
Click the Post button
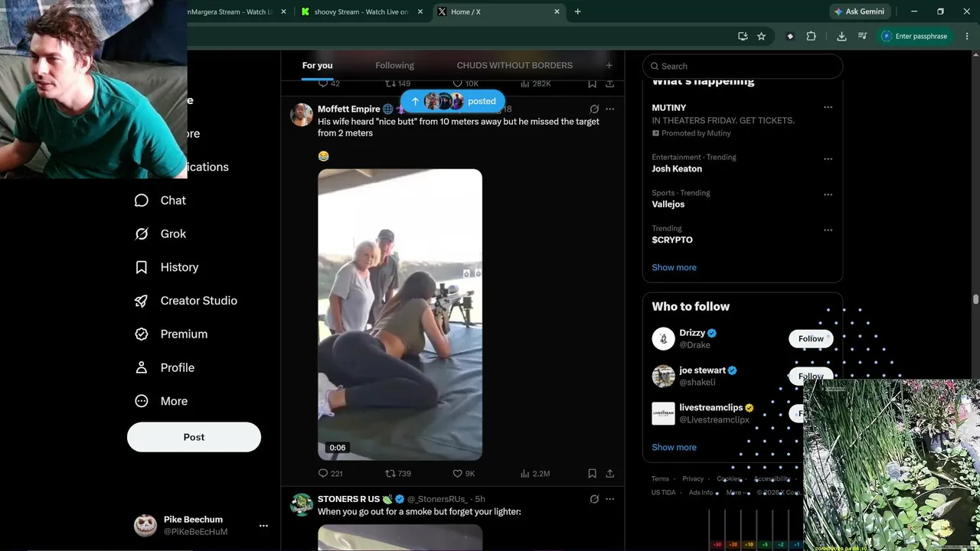pyautogui.click(x=194, y=437)
